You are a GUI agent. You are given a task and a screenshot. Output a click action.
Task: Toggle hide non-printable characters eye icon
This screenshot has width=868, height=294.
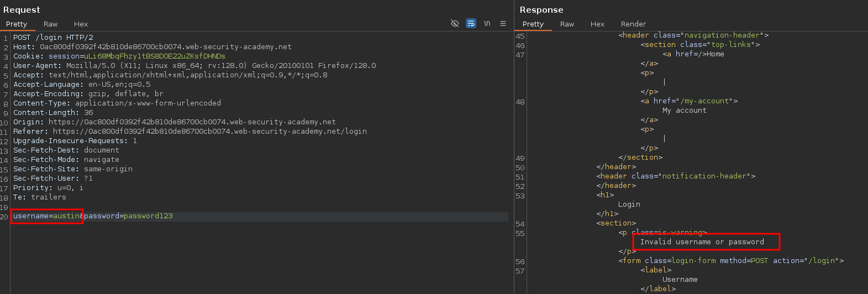[455, 24]
